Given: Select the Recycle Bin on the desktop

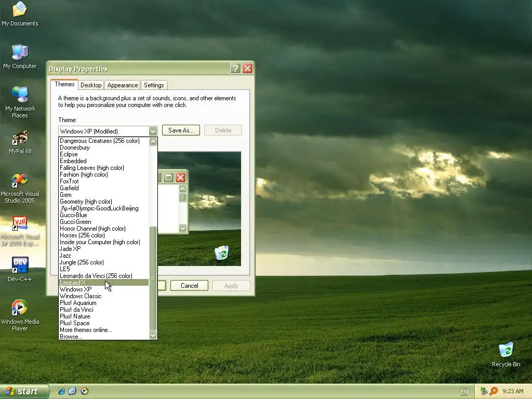Looking at the screenshot, I should pyautogui.click(x=506, y=354).
